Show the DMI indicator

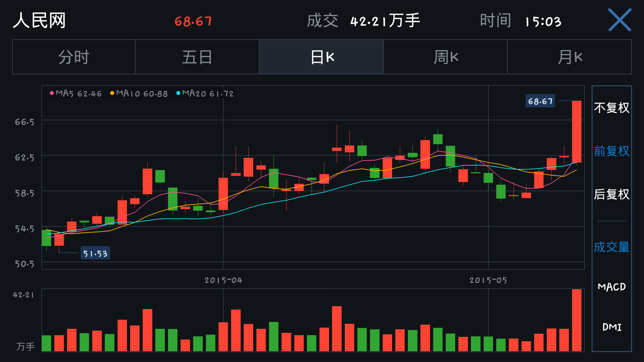click(x=611, y=327)
